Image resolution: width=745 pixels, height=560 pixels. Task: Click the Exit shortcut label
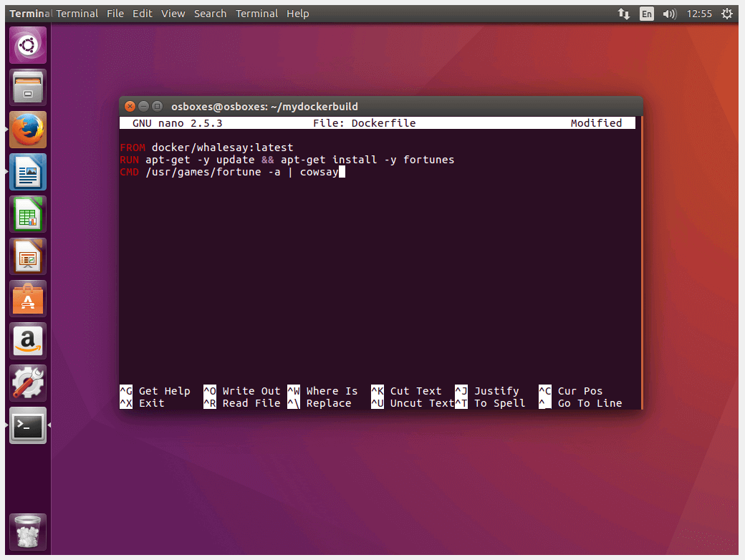click(150, 403)
